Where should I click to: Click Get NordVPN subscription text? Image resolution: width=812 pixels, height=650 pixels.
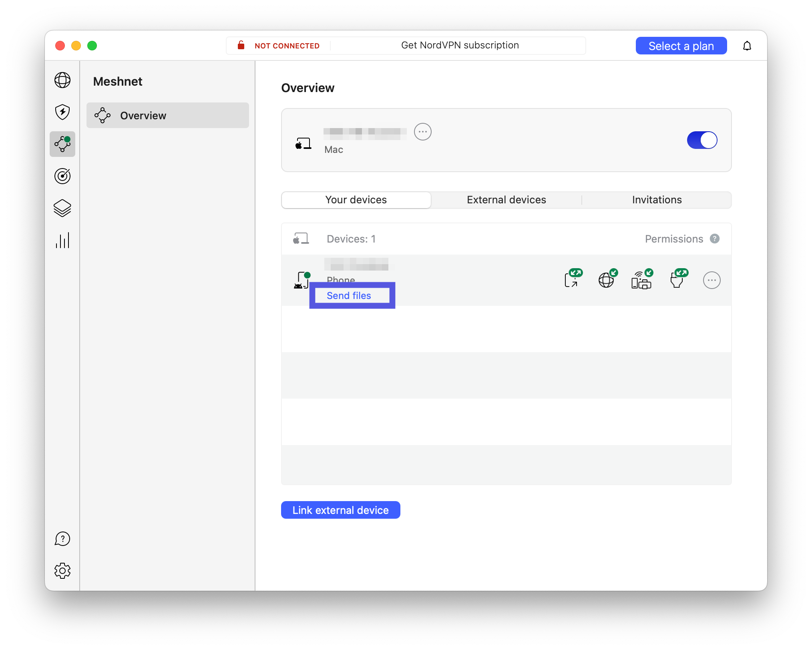[x=460, y=45]
